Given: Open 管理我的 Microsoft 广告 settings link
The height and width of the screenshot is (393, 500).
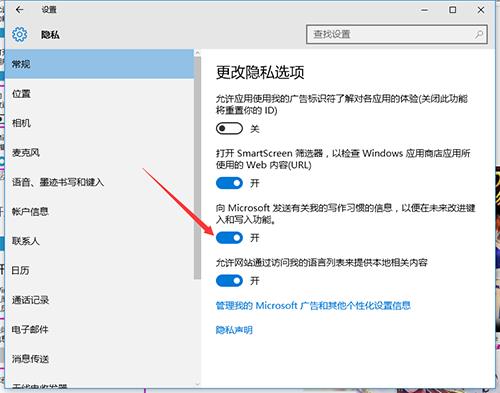Looking at the screenshot, I should (x=313, y=305).
